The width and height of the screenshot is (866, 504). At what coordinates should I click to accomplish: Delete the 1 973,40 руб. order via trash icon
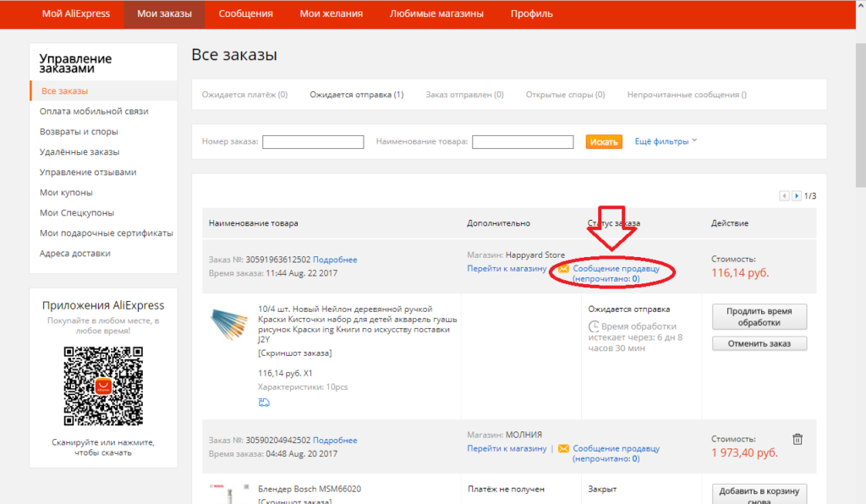[797, 439]
